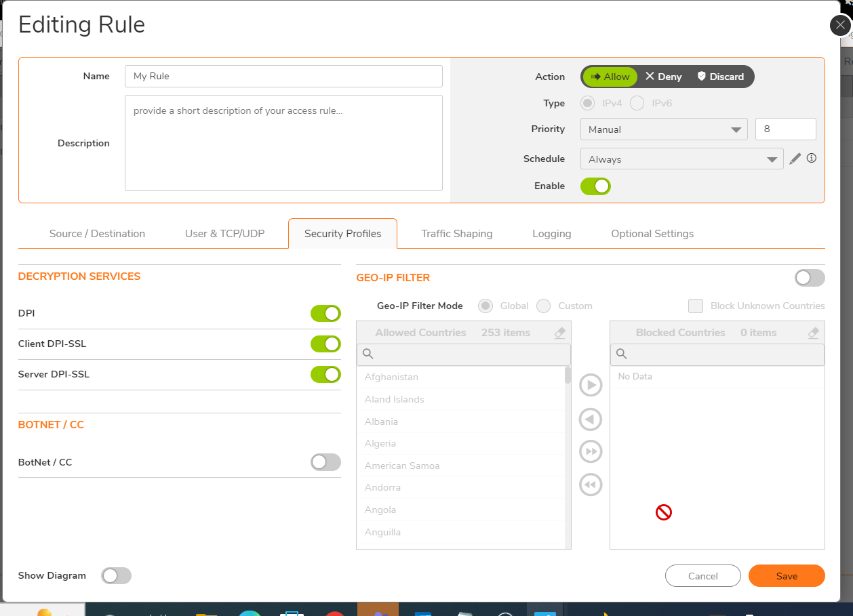Select the IPv4 radio button
The image size is (853, 616).
[588, 103]
